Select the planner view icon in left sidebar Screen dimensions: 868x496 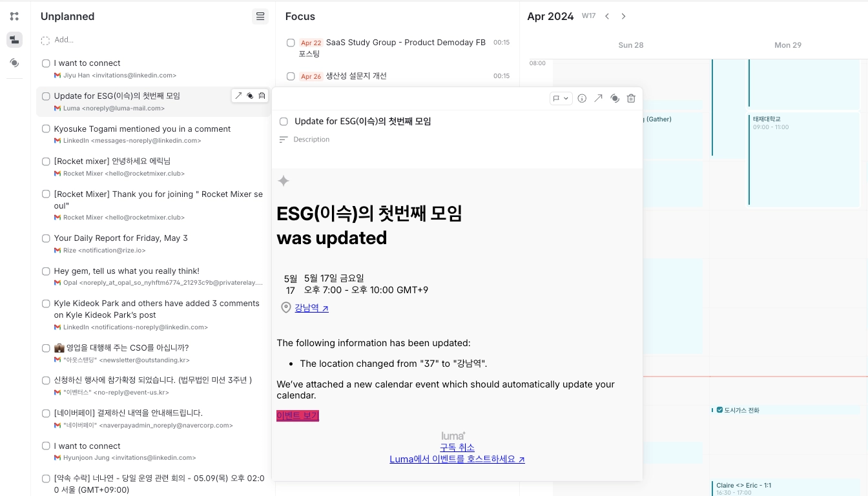[x=14, y=40]
